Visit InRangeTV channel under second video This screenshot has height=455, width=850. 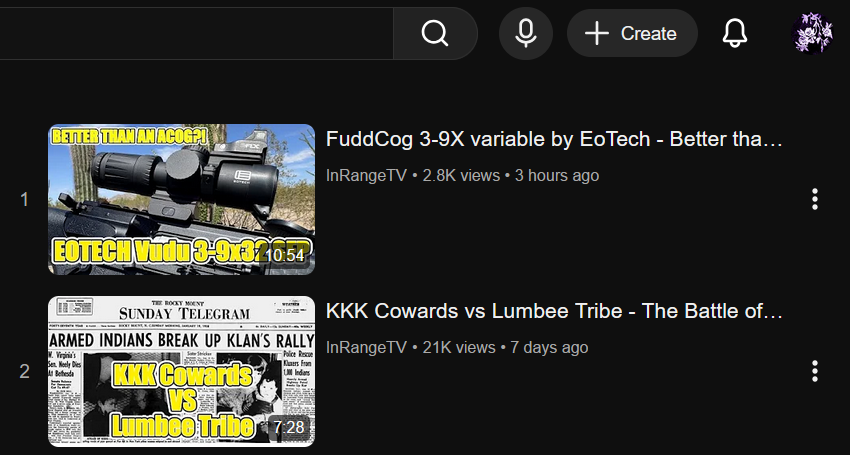coord(366,348)
